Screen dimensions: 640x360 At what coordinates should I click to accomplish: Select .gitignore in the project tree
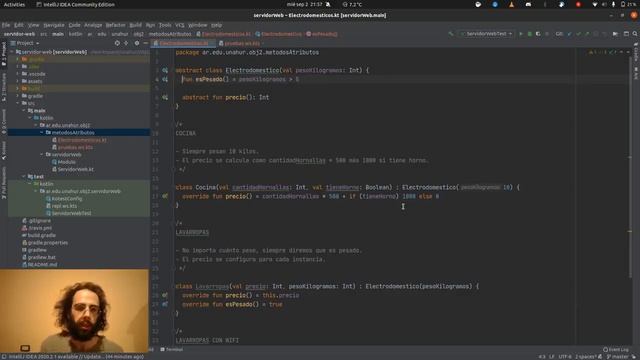[39, 221]
